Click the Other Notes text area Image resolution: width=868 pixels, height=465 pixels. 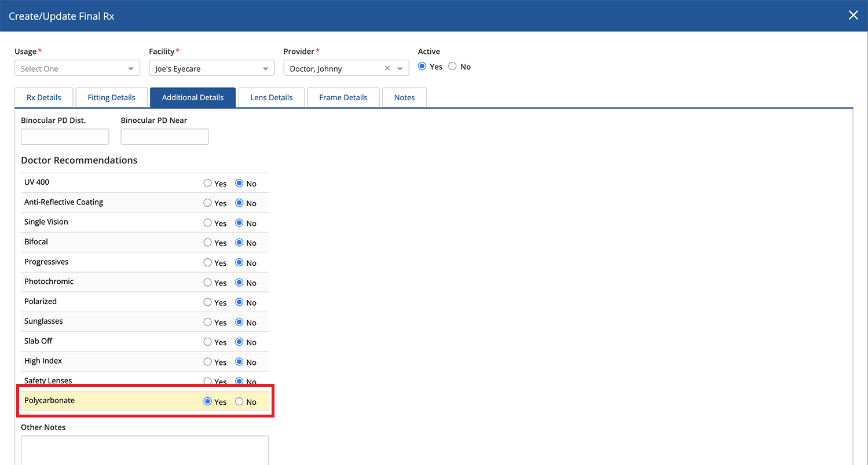click(x=145, y=451)
